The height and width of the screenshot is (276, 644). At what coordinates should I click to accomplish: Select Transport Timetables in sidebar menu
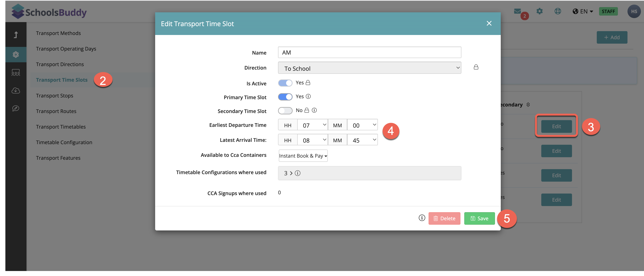(61, 127)
